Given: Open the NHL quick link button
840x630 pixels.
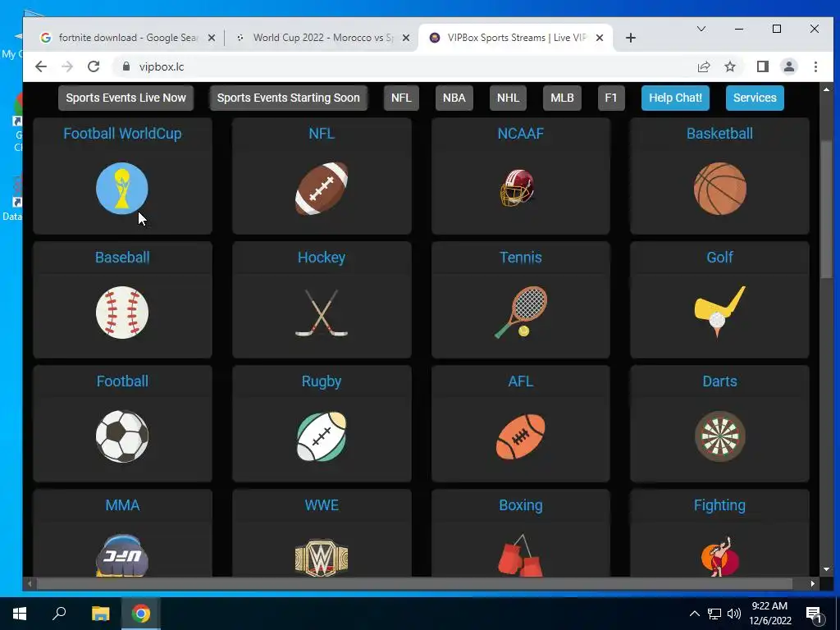Looking at the screenshot, I should [x=508, y=98].
